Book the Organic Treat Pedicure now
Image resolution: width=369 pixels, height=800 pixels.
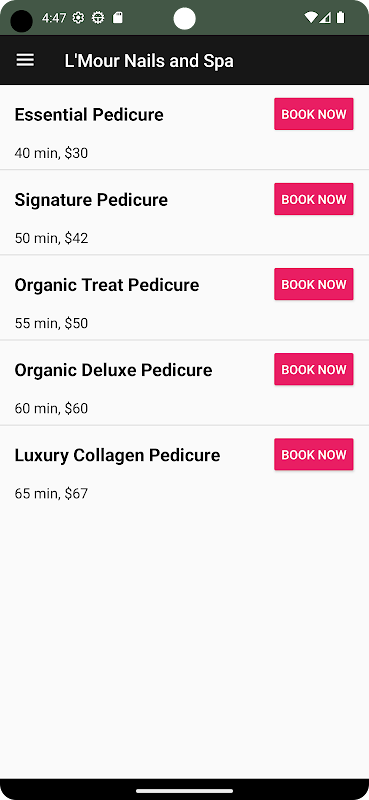[314, 284]
